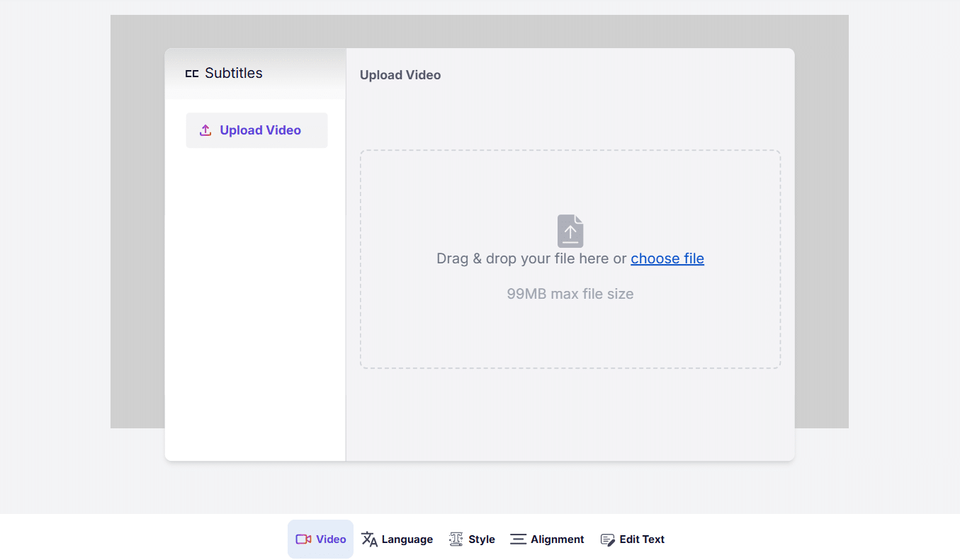Click the file upload icon in drop zone
This screenshot has width=960, height=560.
click(570, 231)
